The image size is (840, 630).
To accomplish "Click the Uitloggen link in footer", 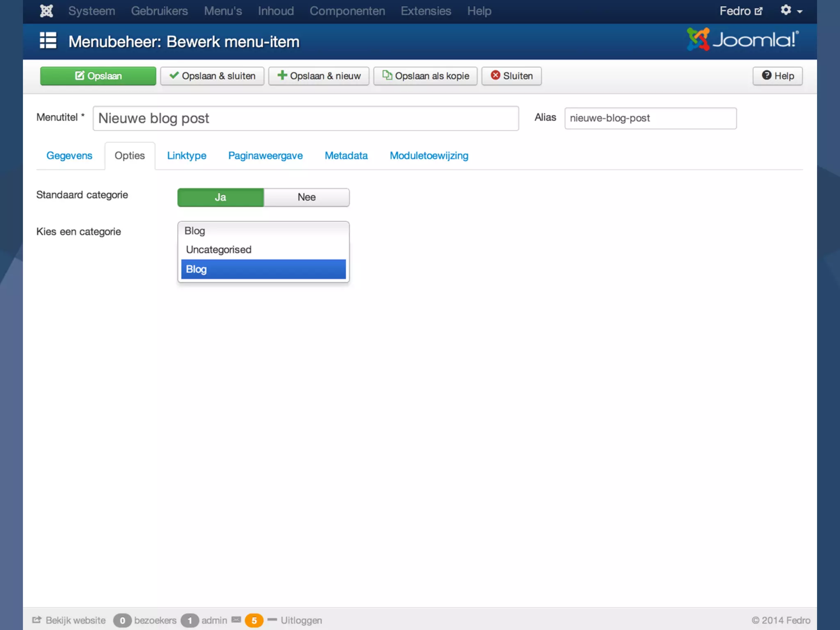I will pyautogui.click(x=301, y=620).
